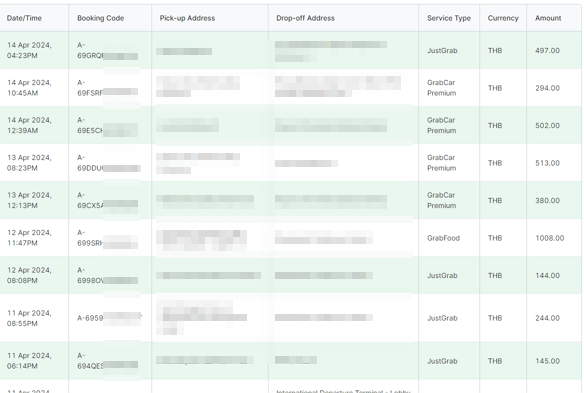Open booking code starting A-69FSR

tap(107, 88)
